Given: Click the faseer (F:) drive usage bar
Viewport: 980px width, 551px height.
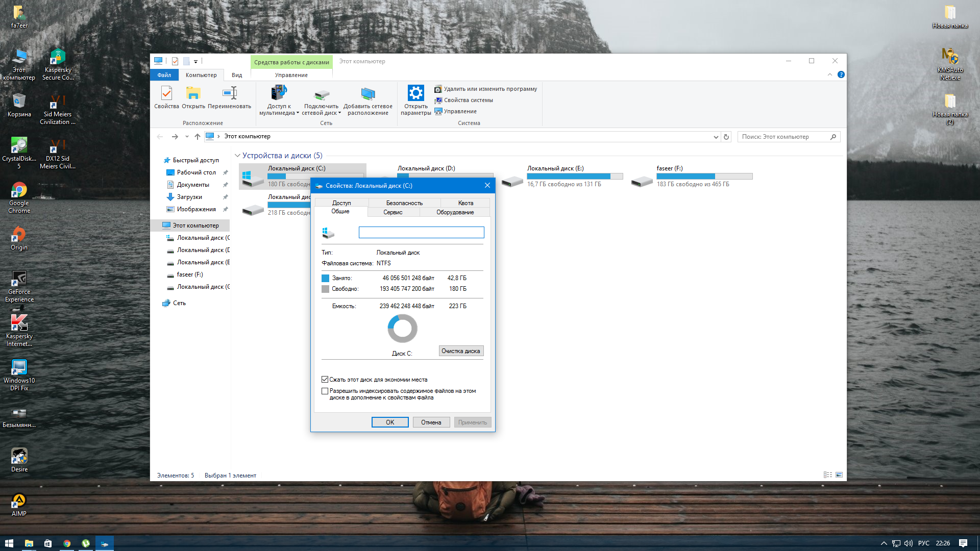Looking at the screenshot, I should click(x=704, y=176).
